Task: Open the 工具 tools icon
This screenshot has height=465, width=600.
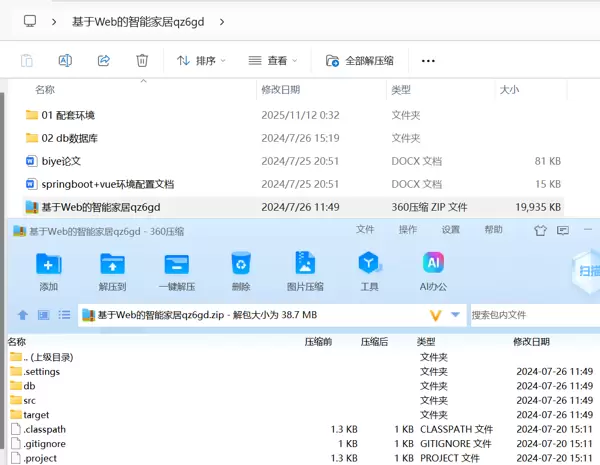Action: (369, 264)
